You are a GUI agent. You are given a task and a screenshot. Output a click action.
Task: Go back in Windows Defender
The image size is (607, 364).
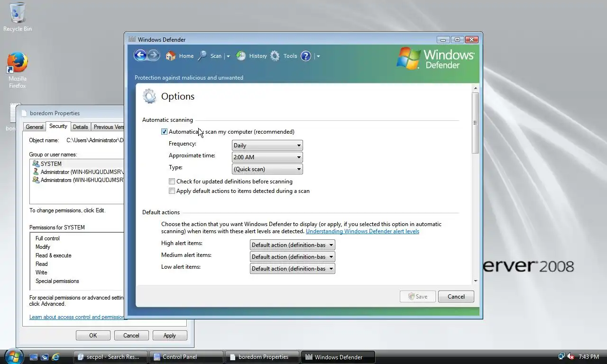(x=140, y=55)
